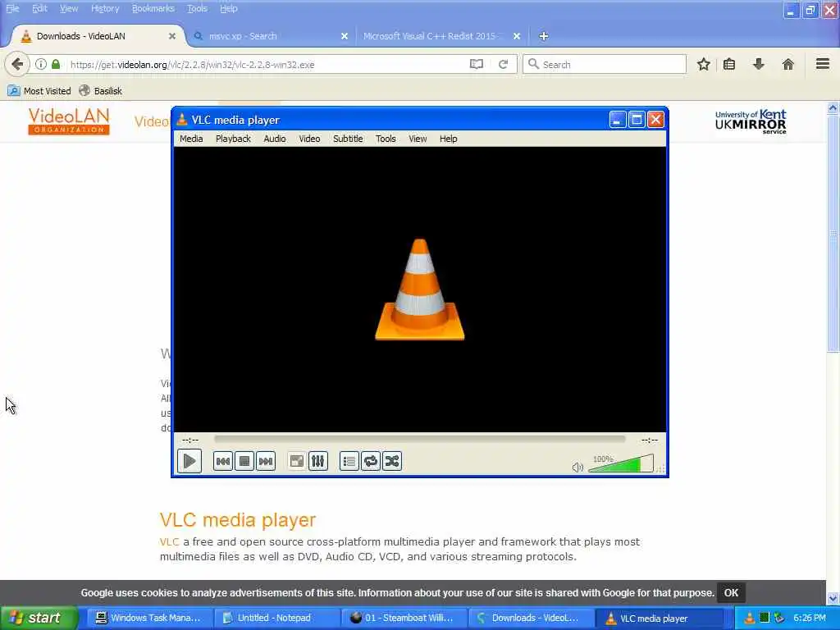Open a new browser tab
This screenshot has width=840, height=630.
[x=543, y=36]
